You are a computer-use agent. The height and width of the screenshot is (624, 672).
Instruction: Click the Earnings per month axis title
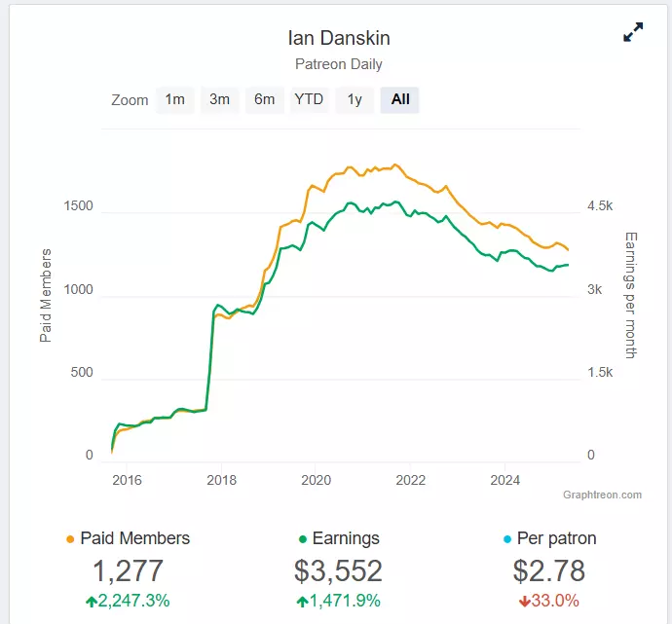(x=631, y=296)
